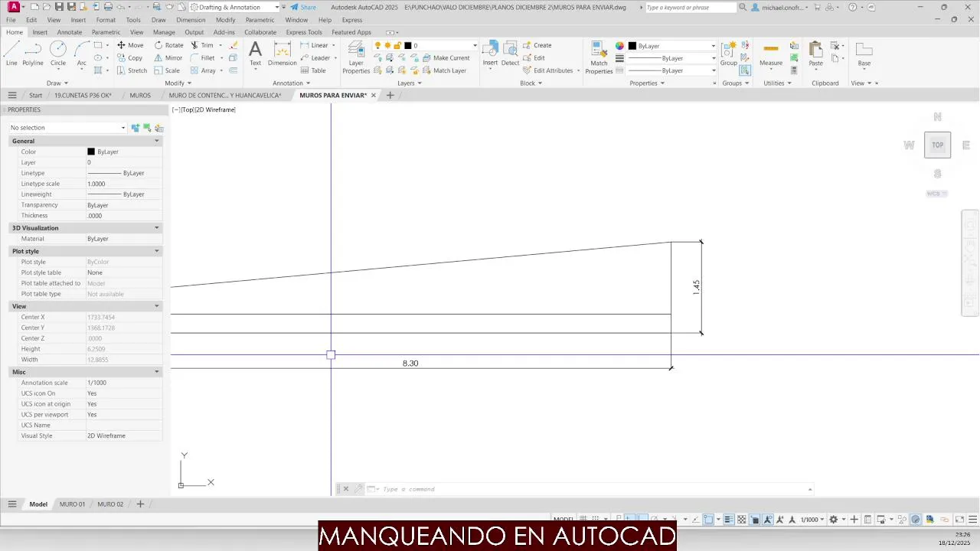Click the Move tool in Modify panel
The width and height of the screenshot is (980, 551).
click(129, 45)
